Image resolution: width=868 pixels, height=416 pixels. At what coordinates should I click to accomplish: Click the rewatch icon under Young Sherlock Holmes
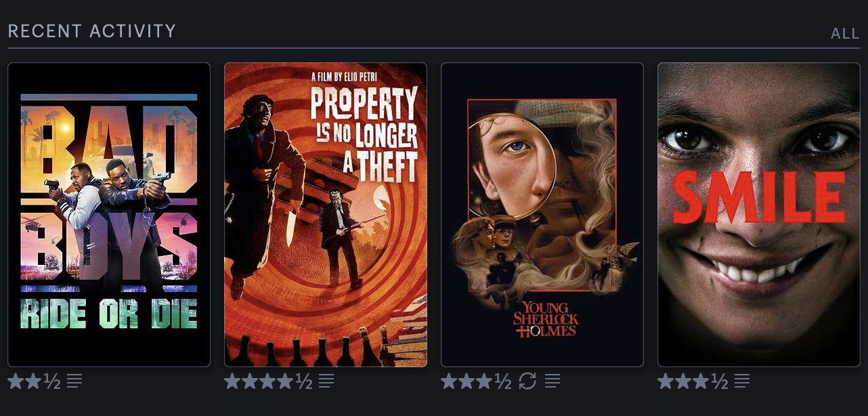pyautogui.click(x=527, y=381)
